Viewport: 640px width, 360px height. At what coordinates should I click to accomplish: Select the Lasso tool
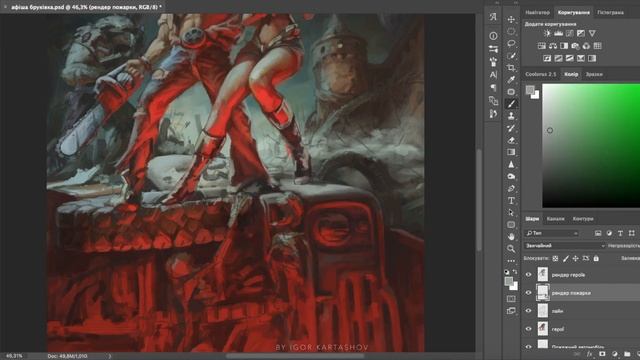coord(511,43)
